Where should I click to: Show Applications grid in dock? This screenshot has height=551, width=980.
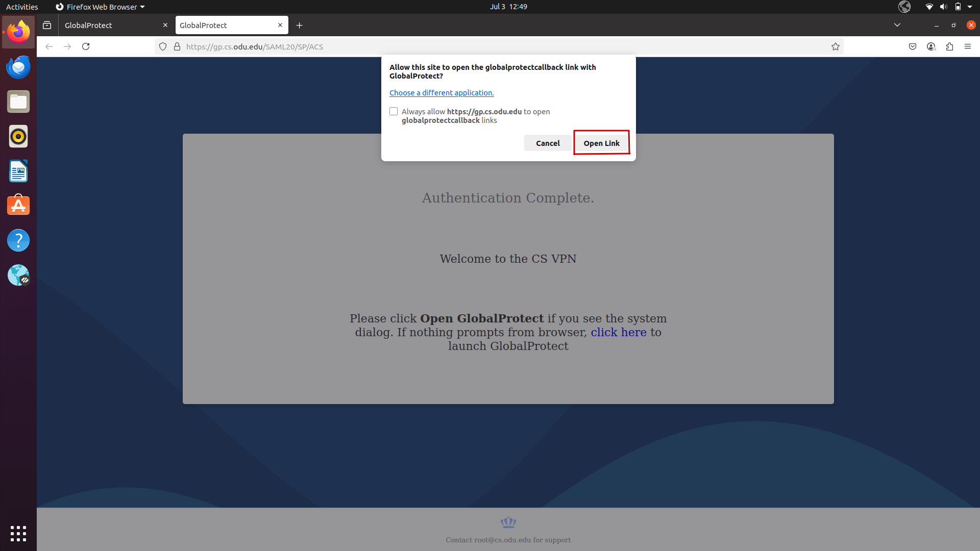[x=18, y=533]
